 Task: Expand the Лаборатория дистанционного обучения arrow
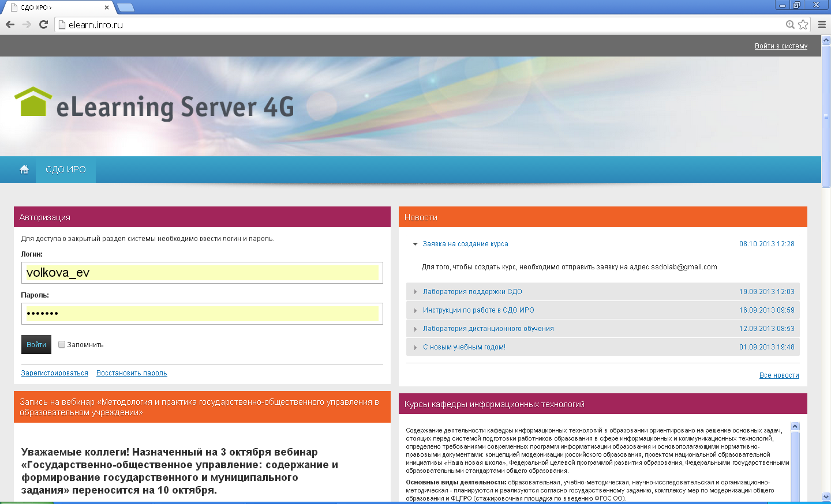point(415,329)
